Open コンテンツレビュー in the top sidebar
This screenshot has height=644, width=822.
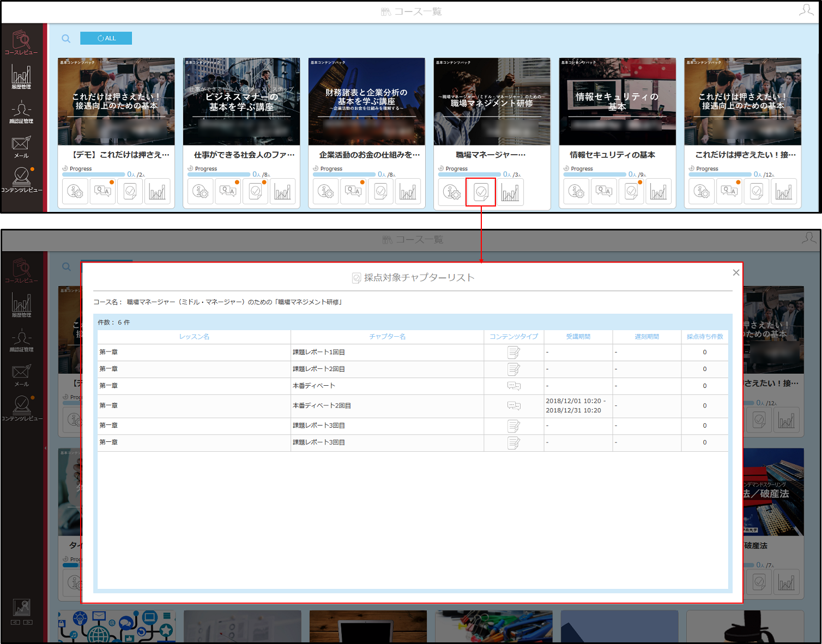(21, 180)
